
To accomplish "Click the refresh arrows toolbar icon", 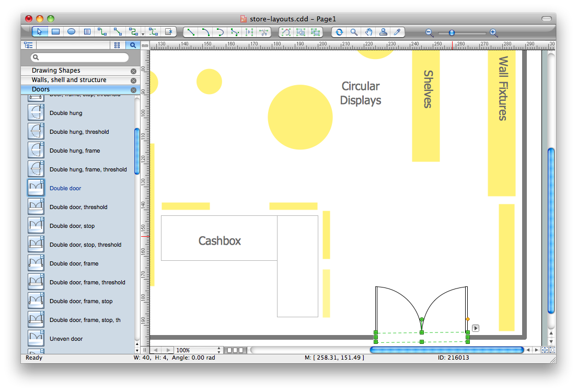I will pyautogui.click(x=339, y=32).
